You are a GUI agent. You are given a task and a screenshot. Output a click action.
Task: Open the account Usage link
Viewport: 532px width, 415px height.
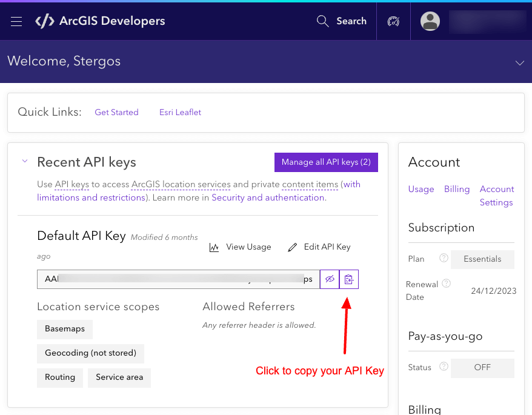[421, 190]
